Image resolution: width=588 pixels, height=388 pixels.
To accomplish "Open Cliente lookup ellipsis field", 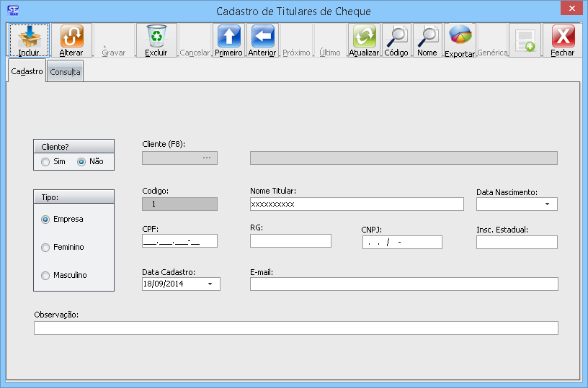I will tap(206, 158).
